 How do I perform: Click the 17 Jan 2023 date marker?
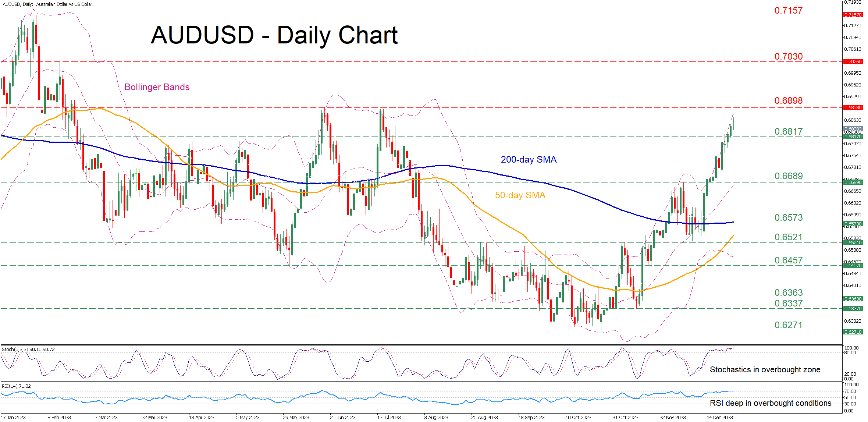click(x=13, y=417)
